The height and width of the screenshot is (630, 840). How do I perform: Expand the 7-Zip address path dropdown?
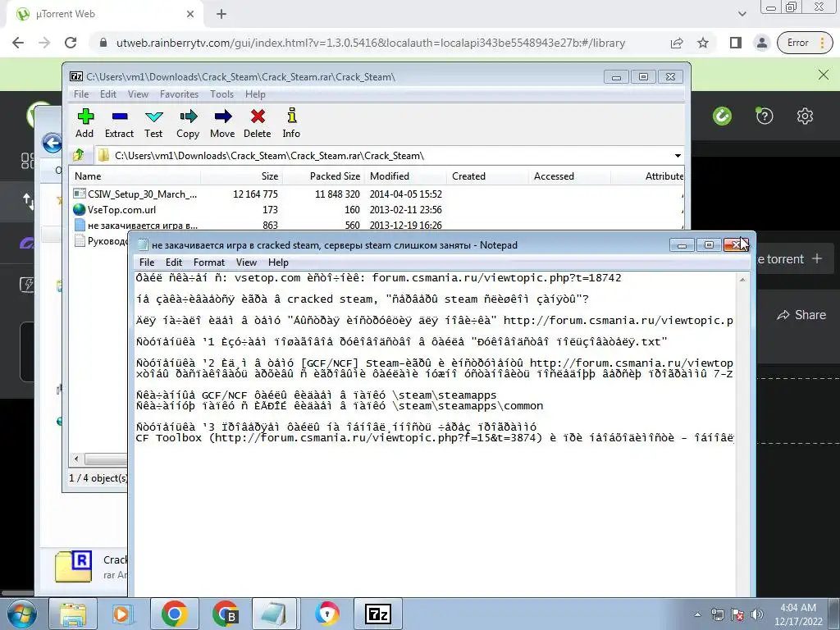678,156
